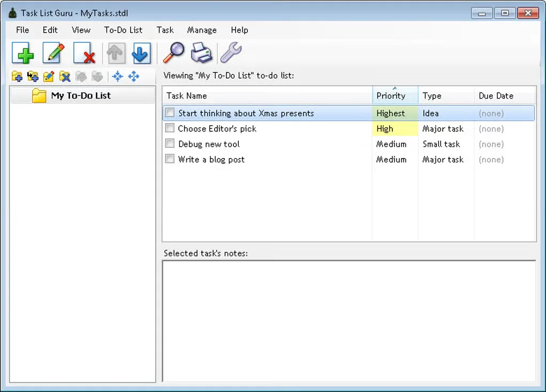Click the 'Idea' type cell
This screenshot has width=546, height=392.
[431, 113]
